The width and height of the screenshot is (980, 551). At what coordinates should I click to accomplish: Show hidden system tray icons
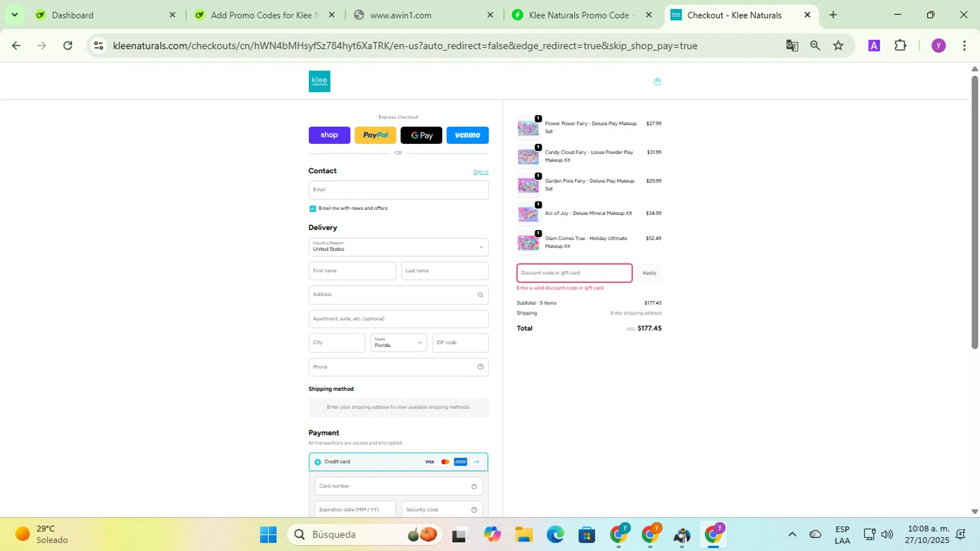click(x=792, y=535)
